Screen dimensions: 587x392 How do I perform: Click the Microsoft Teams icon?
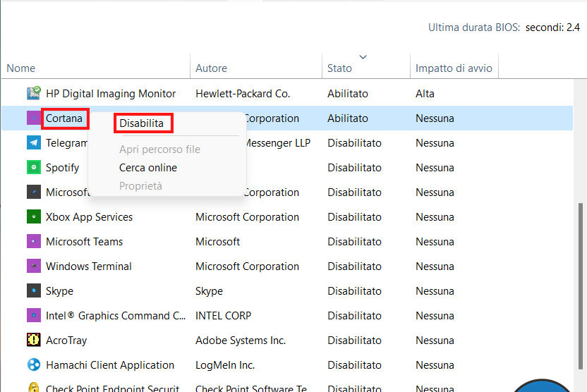point(34,241)
